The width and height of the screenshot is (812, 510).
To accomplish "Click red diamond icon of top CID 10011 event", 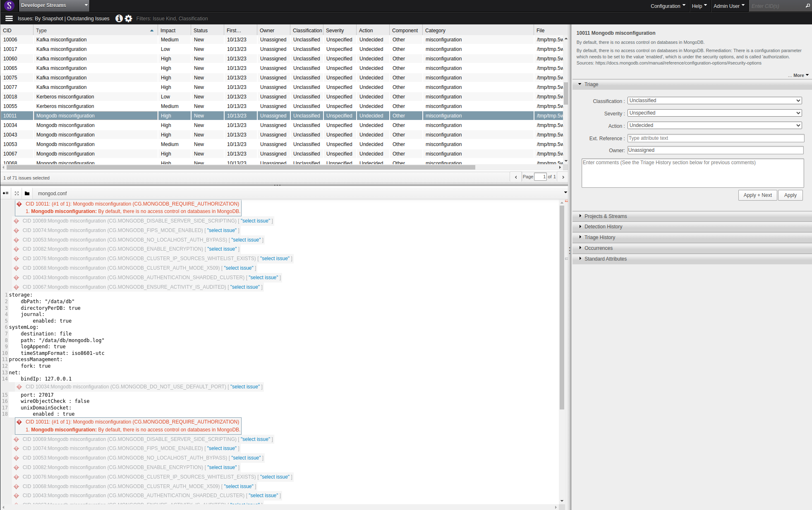I will 19,204.
